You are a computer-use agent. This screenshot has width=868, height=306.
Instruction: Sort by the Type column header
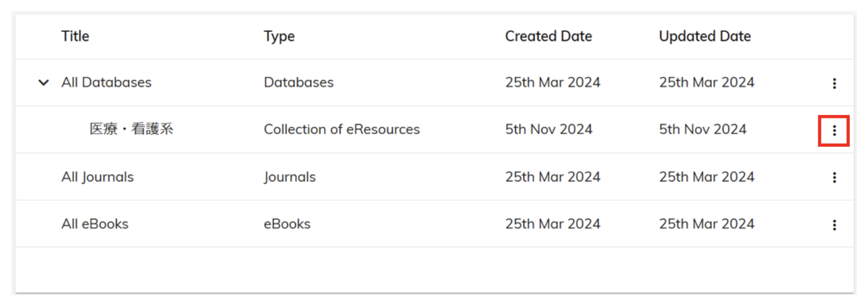279,36
